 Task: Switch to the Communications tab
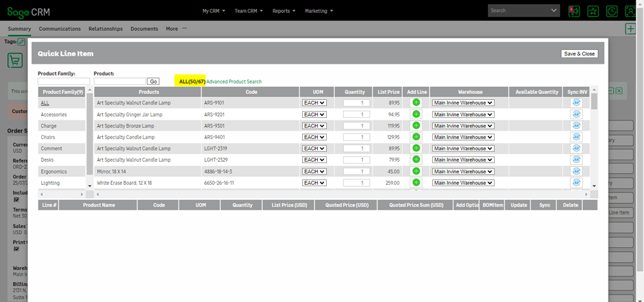(60, 29)
